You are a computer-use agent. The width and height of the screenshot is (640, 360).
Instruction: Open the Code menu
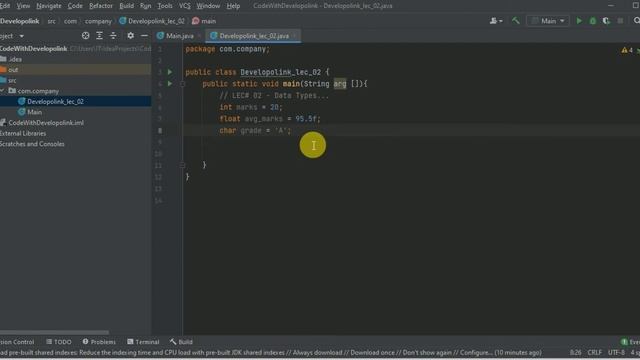tap(75, 6)
